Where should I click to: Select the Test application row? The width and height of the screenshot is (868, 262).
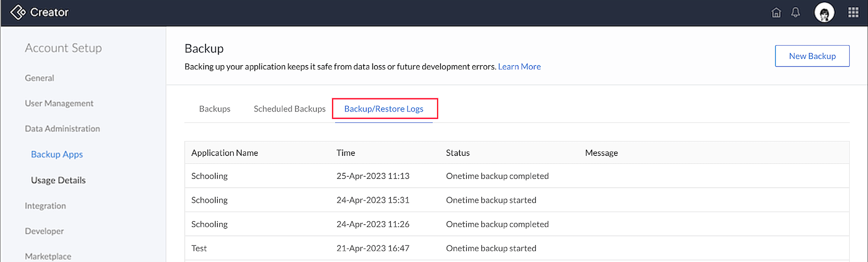click(x=517, y=248)
